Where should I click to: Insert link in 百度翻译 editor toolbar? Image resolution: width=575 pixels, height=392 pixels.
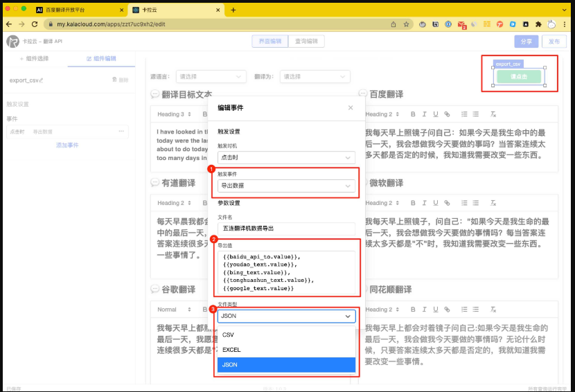[x=447, y=114]
